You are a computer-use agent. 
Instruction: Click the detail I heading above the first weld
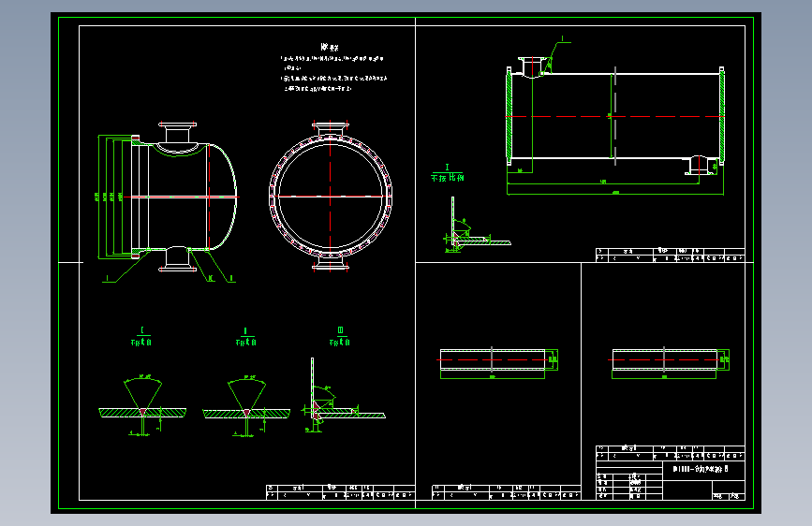[141, 337]
